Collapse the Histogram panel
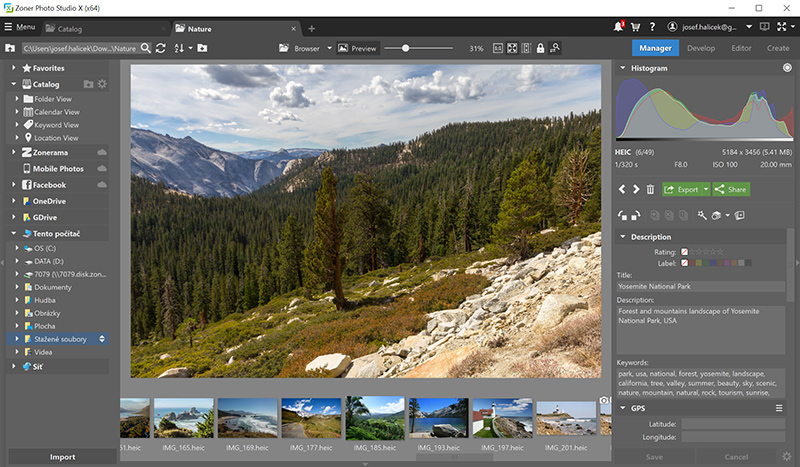Screen dimensions: 800x467 click(623, 69)
